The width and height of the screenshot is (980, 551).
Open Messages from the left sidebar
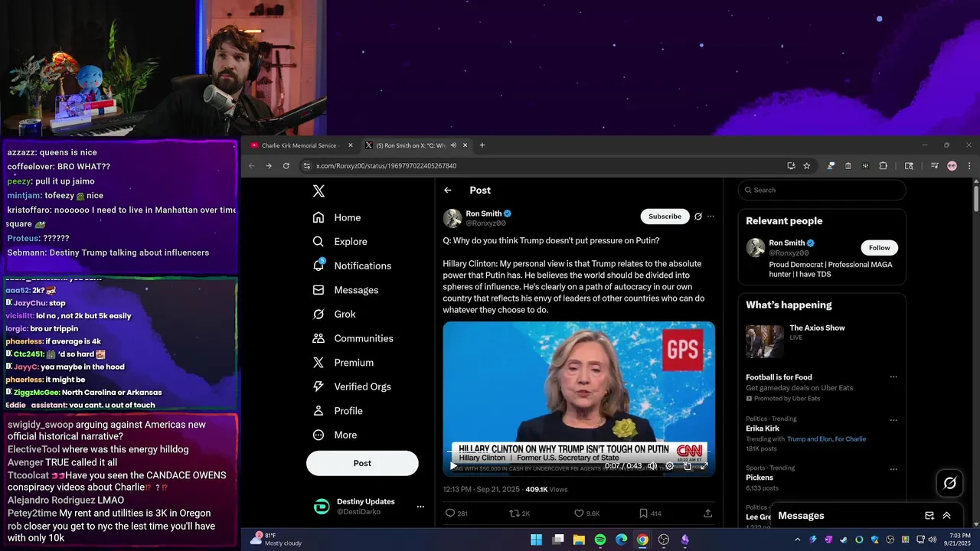(345, 290)
